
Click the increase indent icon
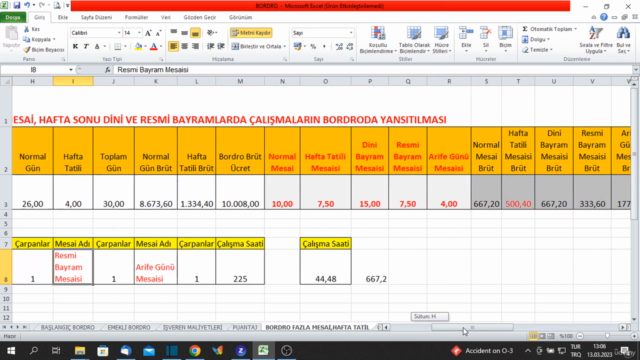pos(221,47)
